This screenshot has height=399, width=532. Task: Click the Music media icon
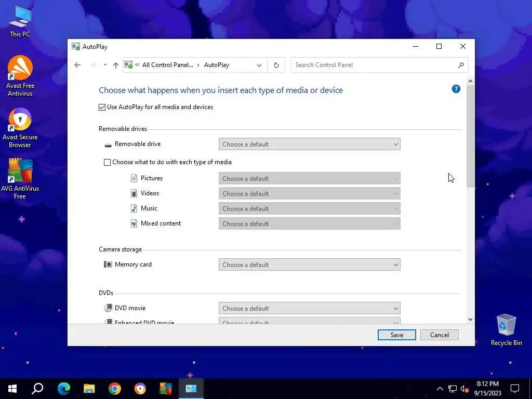pos(134,208)
